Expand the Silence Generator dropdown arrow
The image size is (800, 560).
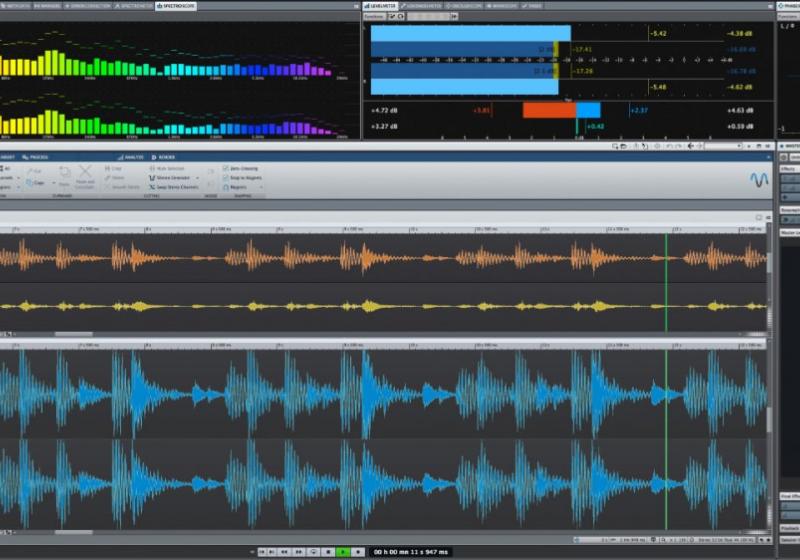pyautogui.click(x=197, y=178)
